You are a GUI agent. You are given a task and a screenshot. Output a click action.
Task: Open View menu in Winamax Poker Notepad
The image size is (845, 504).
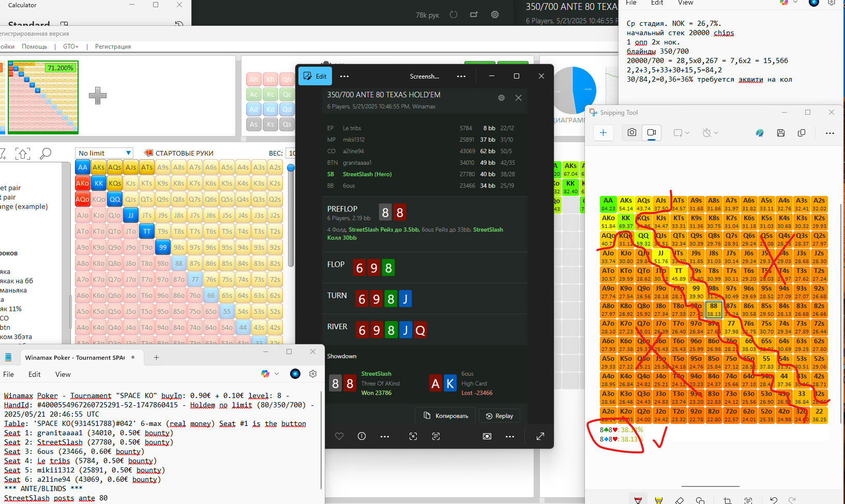coord(63,374)
